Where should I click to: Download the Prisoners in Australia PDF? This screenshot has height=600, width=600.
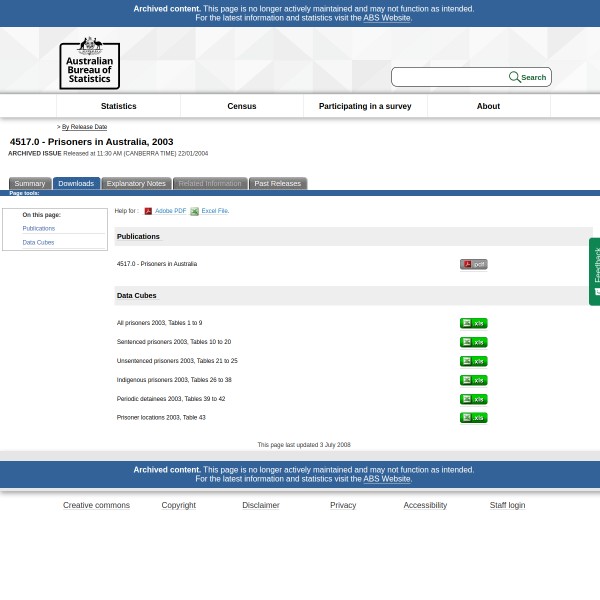coord(473,264)
